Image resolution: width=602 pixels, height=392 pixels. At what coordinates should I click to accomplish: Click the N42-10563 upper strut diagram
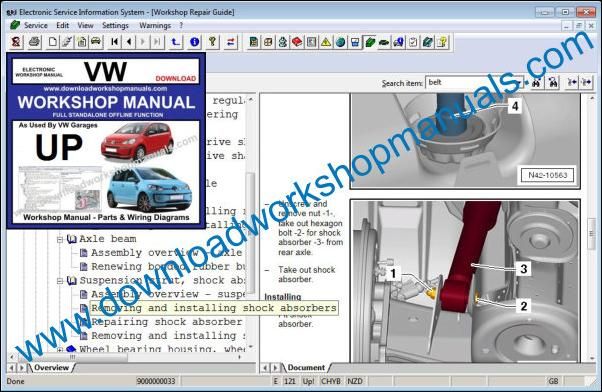coord(465,141)
